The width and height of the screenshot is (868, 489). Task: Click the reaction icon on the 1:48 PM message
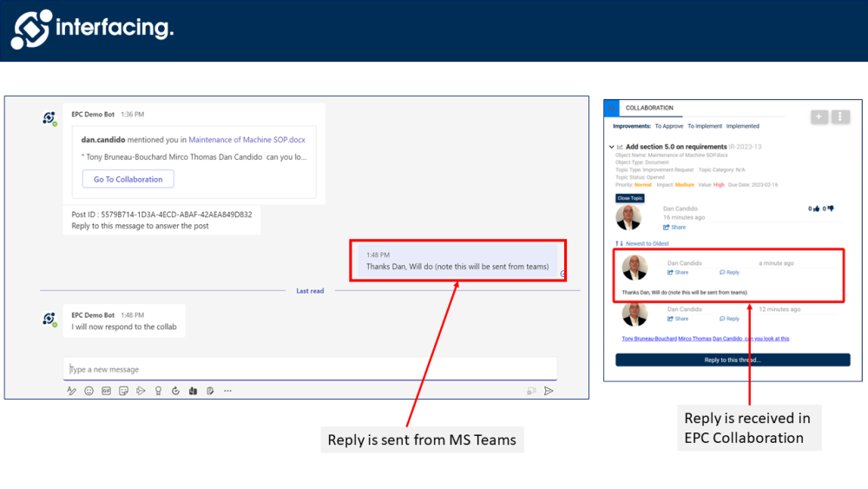[562, 274]
